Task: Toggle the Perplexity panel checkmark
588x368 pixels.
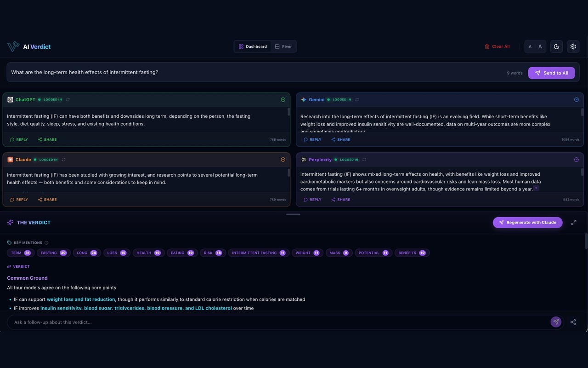Action: [577, 160]
